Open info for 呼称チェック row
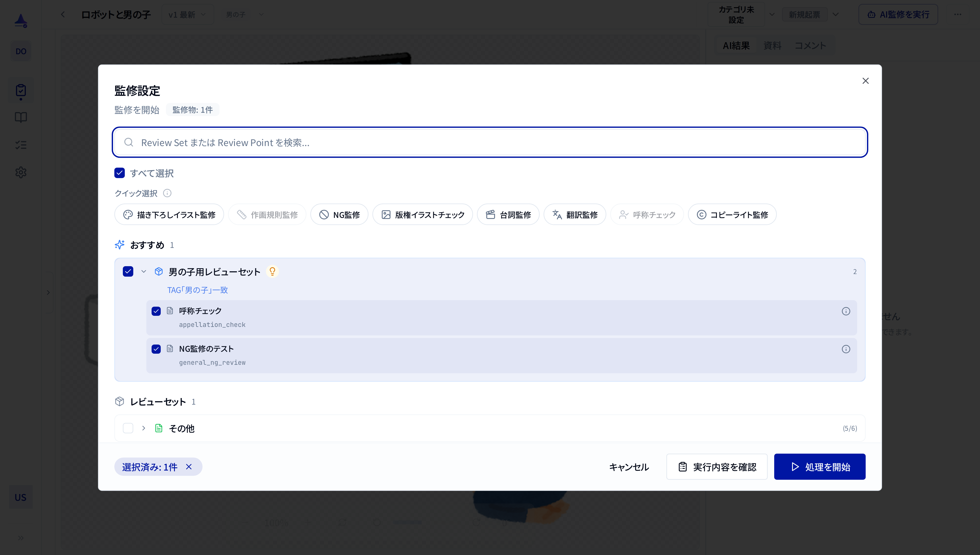Image resolution: width=980 pixels, height=555 pixels. tap(845, 311)
